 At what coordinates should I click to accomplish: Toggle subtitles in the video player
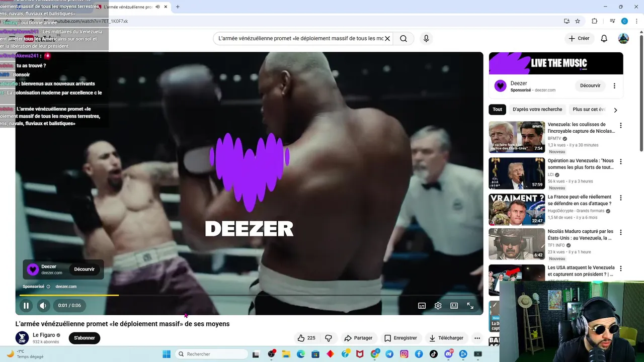coord(422,306)
